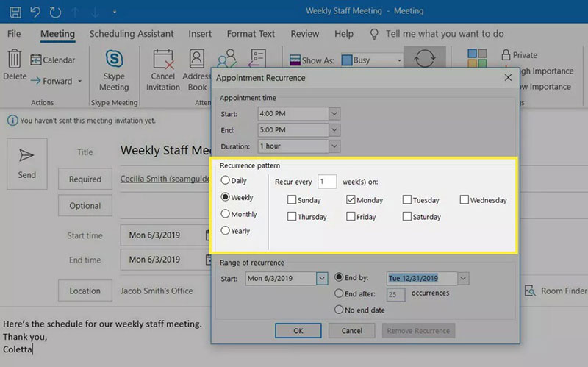The image size is (588, 367).
Task: Open the Room Finder icon
Action: click(x=530, y=291)
